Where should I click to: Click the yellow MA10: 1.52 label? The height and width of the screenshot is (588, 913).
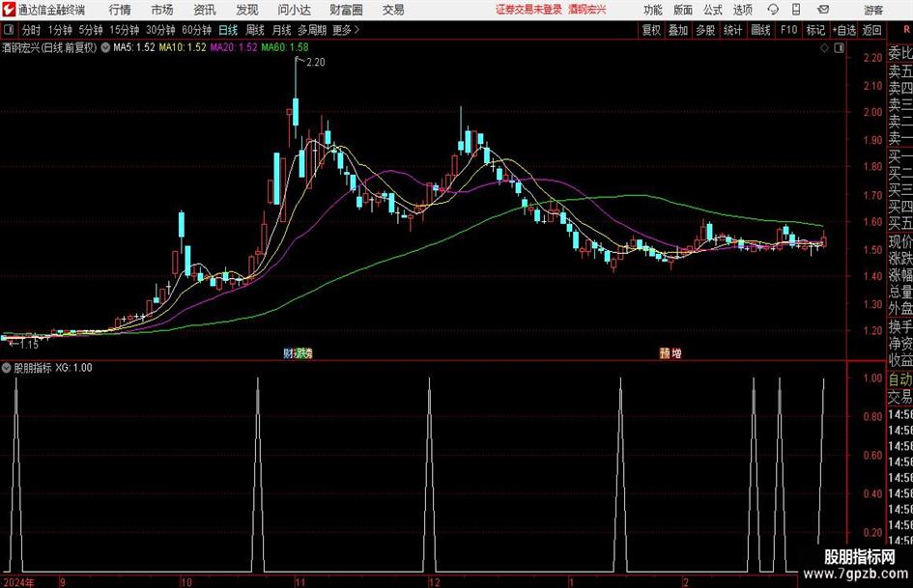tap(183, 47)
